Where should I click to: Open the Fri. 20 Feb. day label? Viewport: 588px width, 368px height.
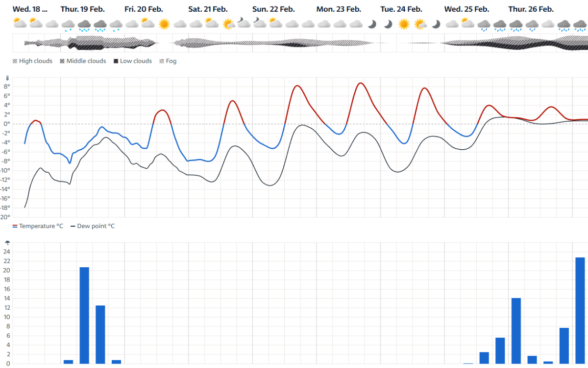coord(144,9)
